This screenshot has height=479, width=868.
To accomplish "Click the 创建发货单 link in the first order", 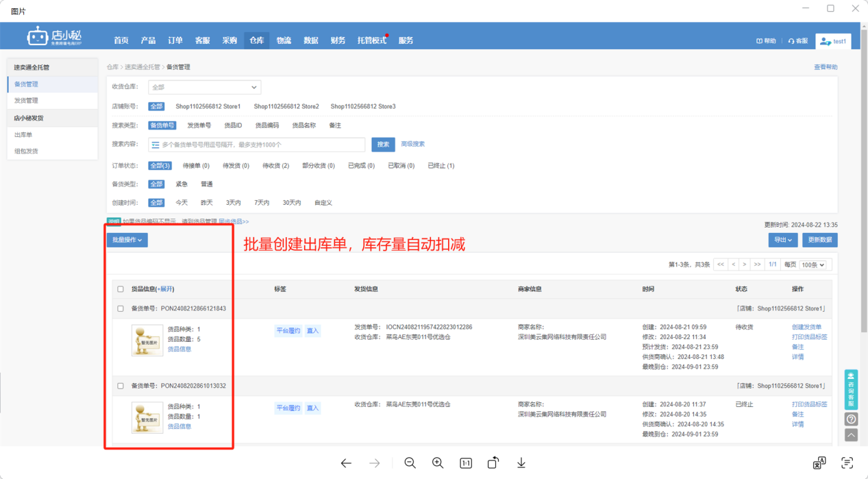I will click(806, 327).
